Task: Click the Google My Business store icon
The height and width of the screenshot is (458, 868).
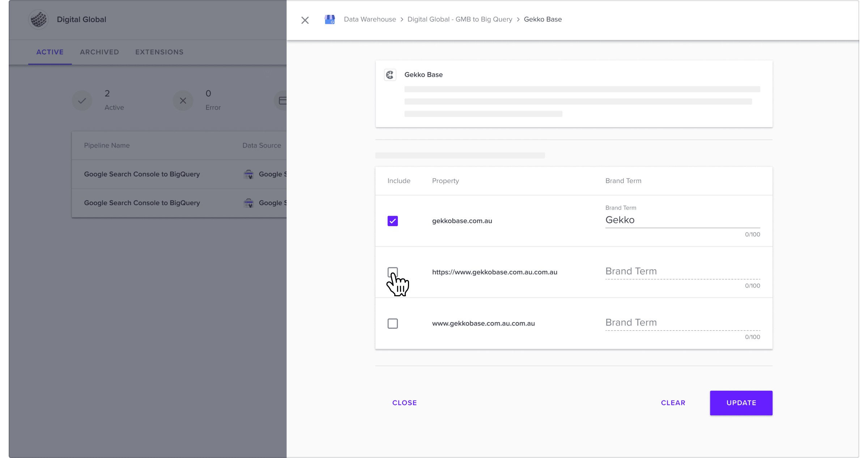Action: coord(329,20)
